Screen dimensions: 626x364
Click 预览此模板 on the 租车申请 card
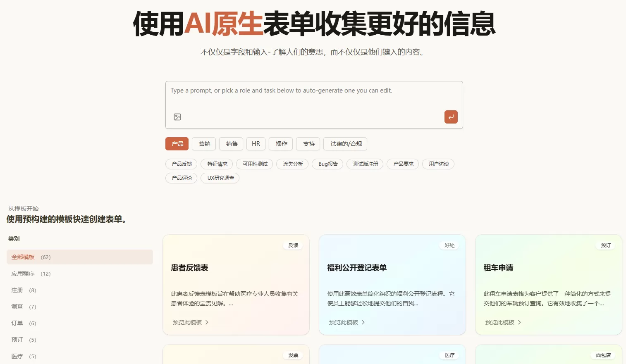(499, 322)
